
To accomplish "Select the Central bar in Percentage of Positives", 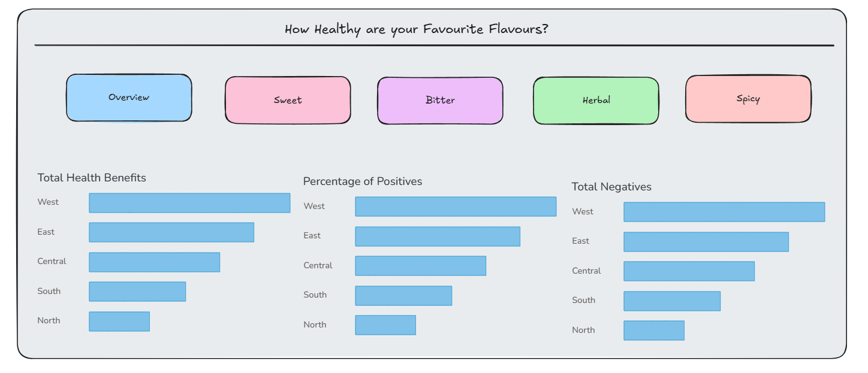I will (421, 266).
